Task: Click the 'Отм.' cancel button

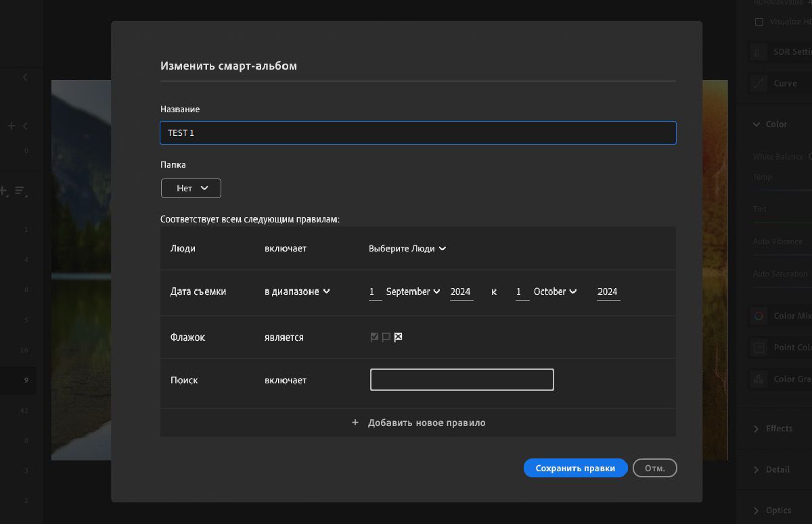Action: point(654,467)
